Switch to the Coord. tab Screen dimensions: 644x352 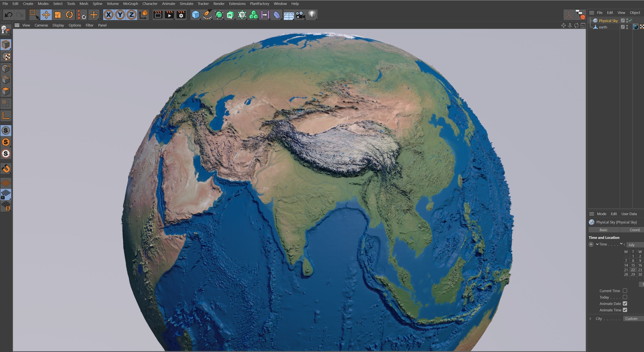632,230
